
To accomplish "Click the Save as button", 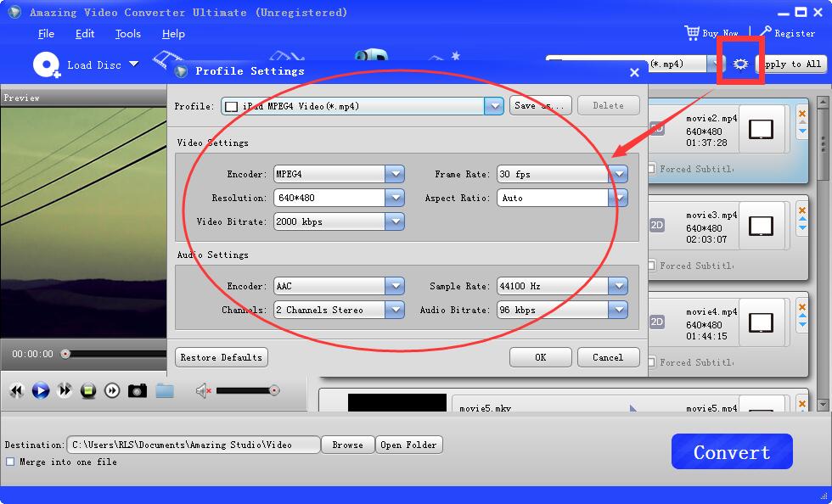I will pyautogui.click(x=540, y=105).
